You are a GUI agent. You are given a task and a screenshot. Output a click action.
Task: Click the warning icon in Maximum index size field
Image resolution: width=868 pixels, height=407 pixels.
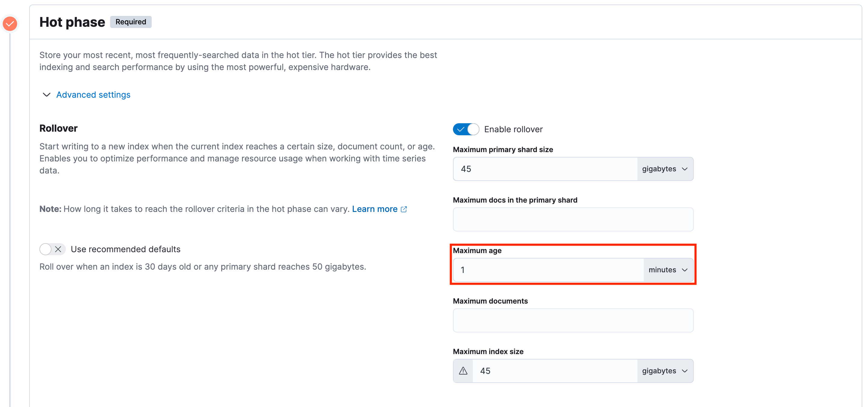[x=463, y=371]
